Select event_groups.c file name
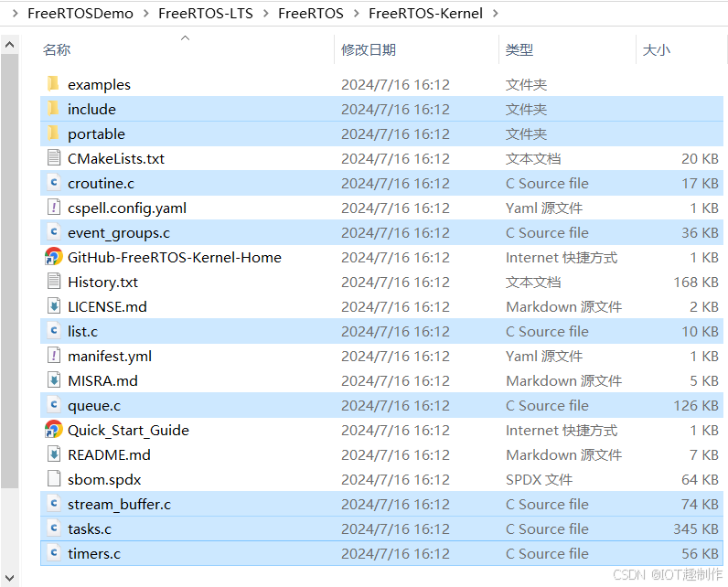This screenshot has height=587, width=728. coord(119,232)
